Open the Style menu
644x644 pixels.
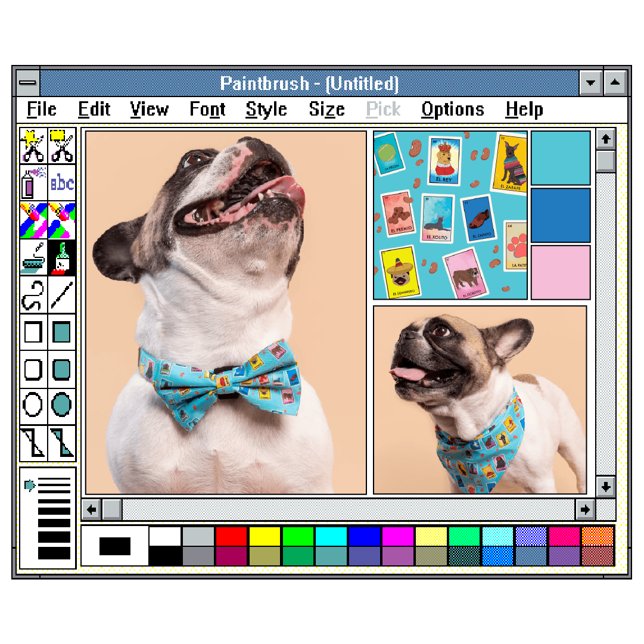tap(266, 110)
